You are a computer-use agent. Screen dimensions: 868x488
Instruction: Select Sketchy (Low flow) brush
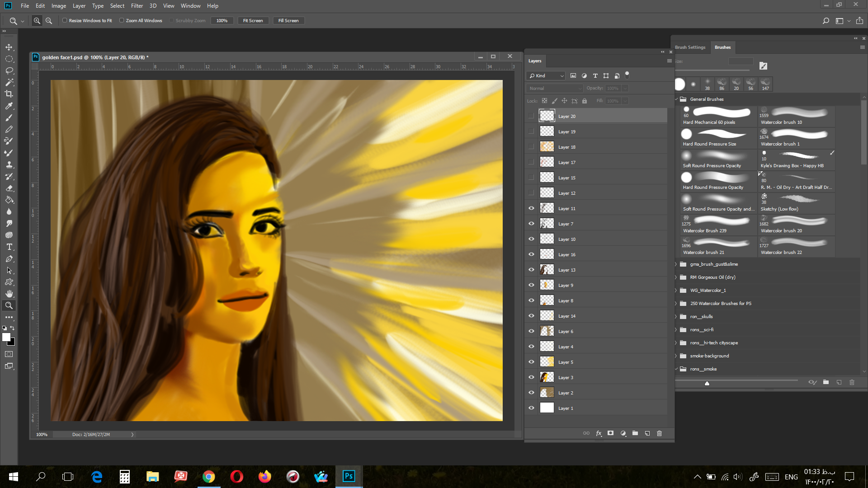(796, 203)
